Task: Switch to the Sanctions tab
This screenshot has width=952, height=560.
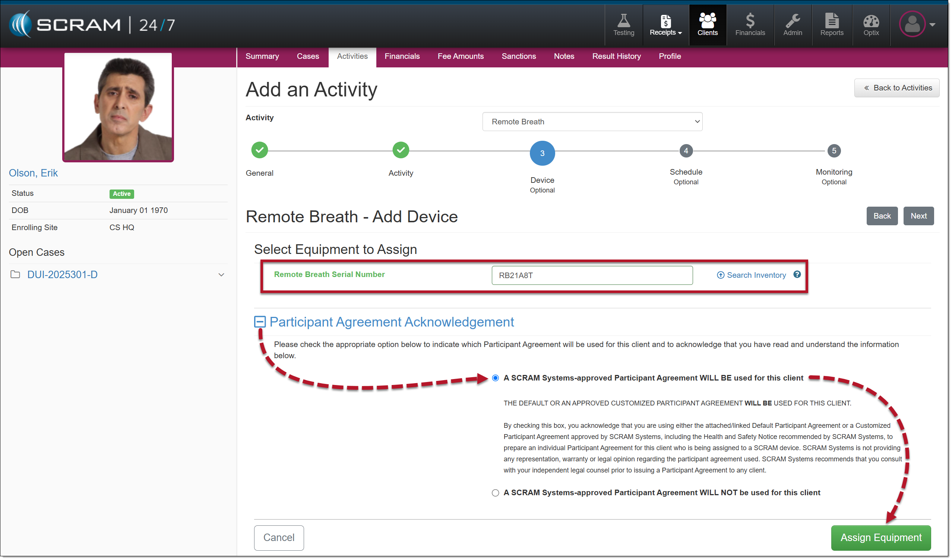Action: (519, 56)
